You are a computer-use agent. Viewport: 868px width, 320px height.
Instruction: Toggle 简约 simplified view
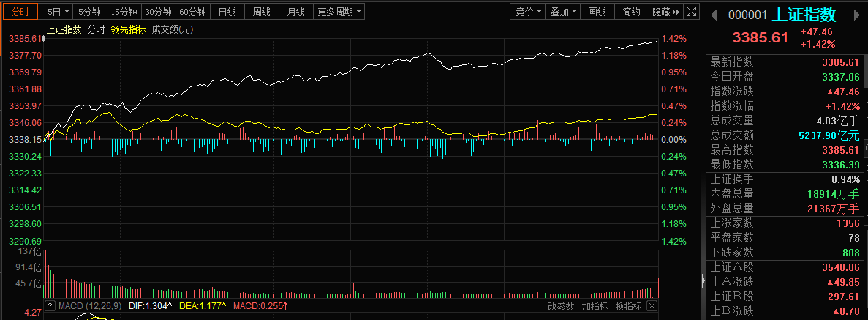click(x=631, y=12)
